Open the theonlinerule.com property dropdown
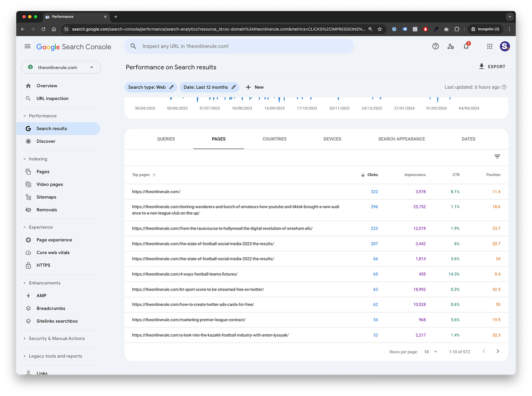The height and width of the screenshot is (396, 532). pyautogui.click(x=61, y=67)
